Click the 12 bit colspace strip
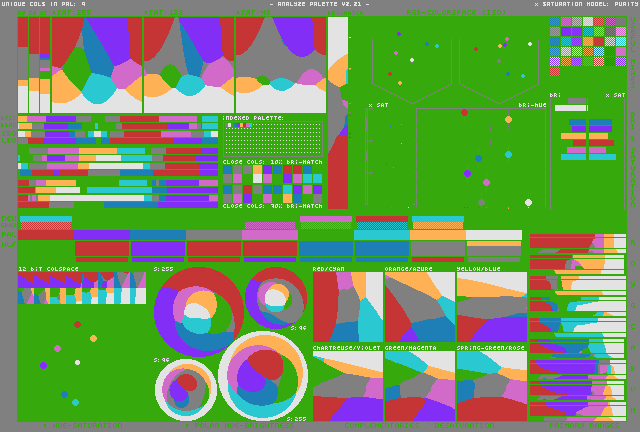This screenshot has height=432, width=640. [81, 288]
